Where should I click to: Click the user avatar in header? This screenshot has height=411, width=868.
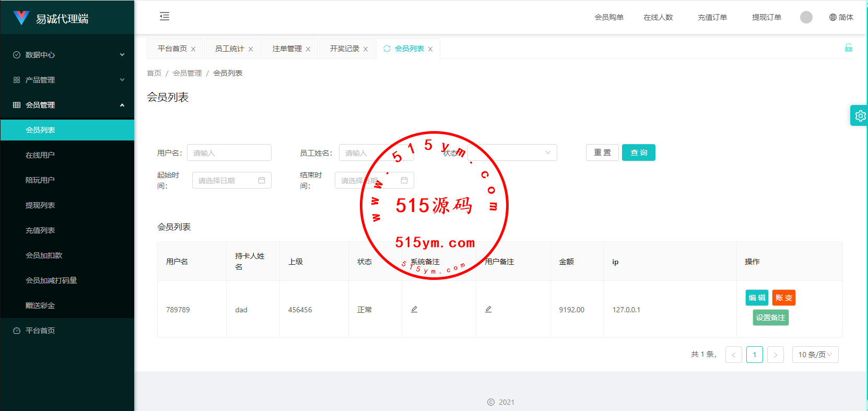tap(806, 17)
